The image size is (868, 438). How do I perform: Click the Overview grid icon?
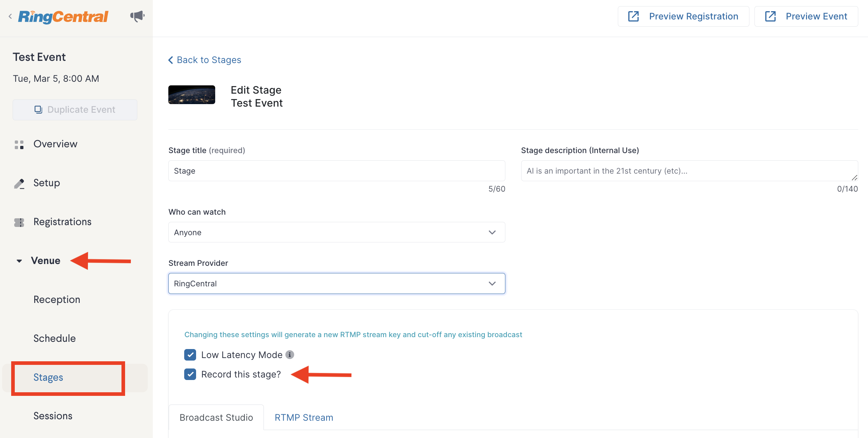click(x=19, y=144)
